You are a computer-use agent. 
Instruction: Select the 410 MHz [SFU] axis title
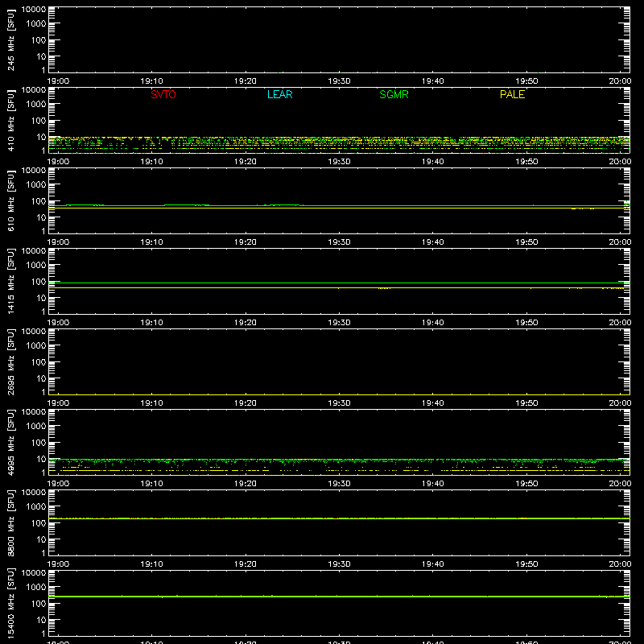10,120
